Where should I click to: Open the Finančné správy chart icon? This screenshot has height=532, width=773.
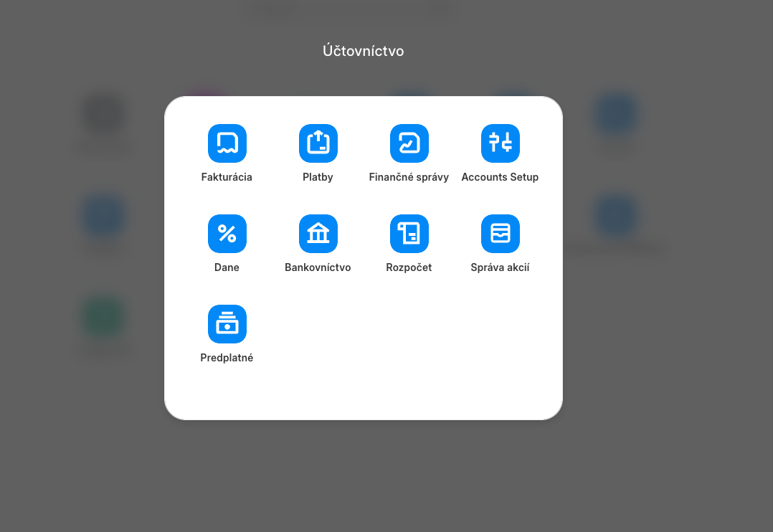(x=409, y=143)
